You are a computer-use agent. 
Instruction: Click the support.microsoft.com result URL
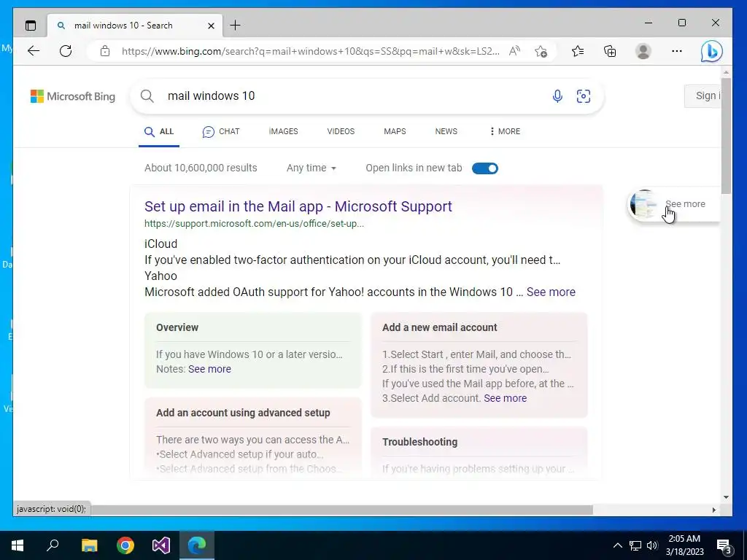coord(254,224)
